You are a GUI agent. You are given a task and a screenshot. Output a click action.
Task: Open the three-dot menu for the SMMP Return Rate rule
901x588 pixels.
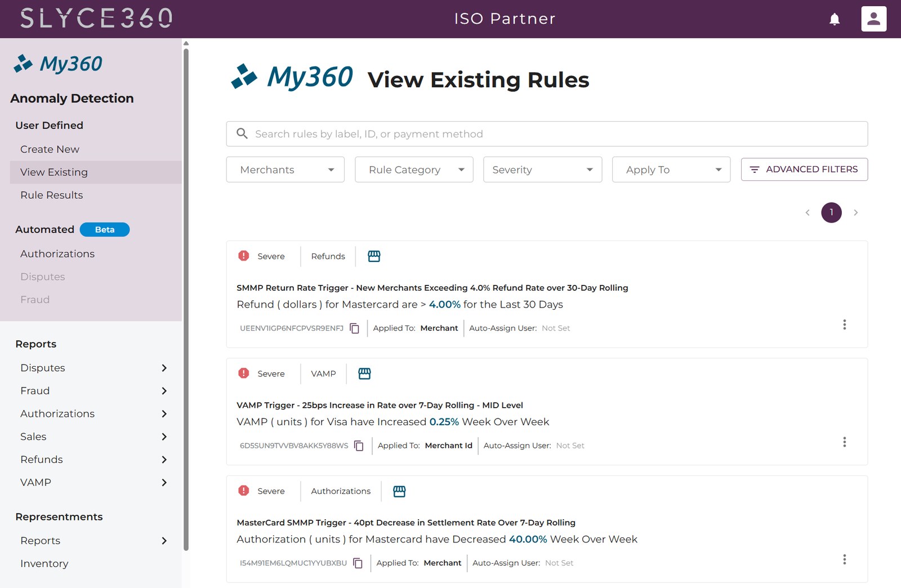[844, 325]
